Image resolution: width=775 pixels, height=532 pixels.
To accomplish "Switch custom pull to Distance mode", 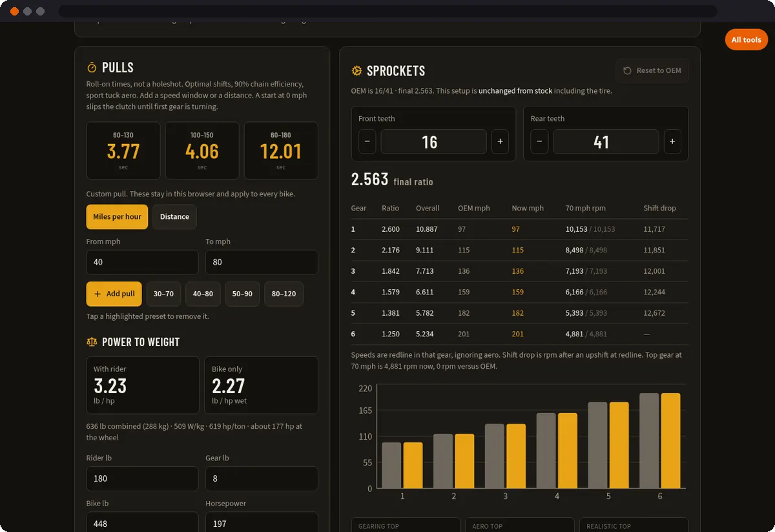I will tap(174, 217).
